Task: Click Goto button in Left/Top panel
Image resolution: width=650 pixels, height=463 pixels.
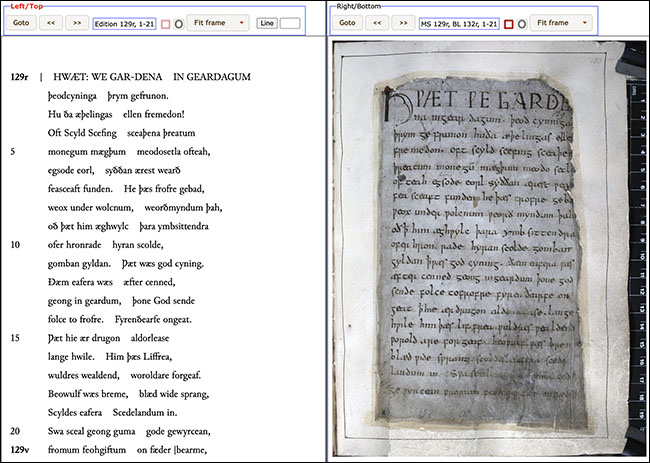Action: coord(21,23)
